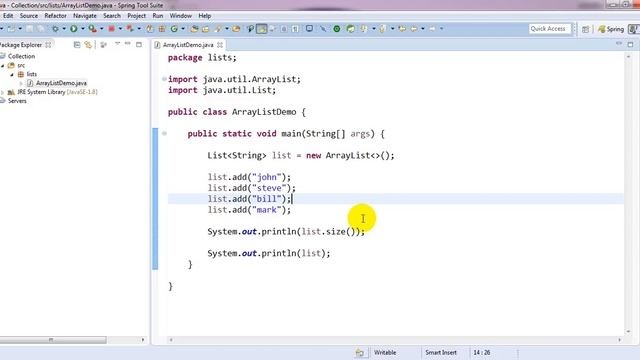Maximize the Package Explorer panel
Image resolution: width=640 pixels, height=360 pixels.
click(139, 44)
